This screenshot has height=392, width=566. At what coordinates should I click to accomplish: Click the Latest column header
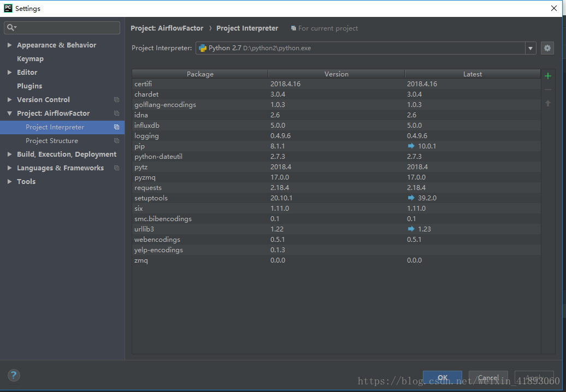point(473,74)
